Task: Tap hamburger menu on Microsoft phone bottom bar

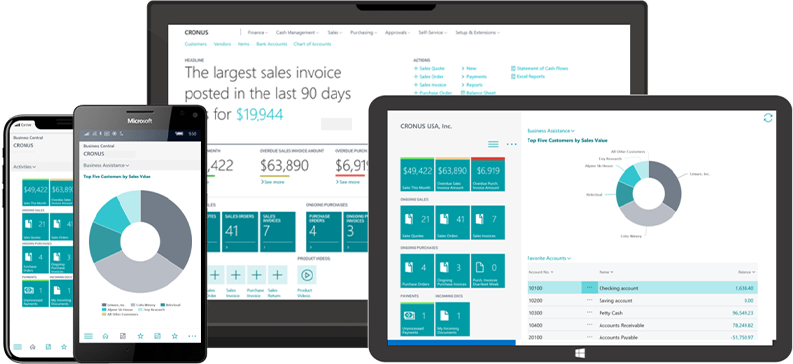Action: (89, 336)
